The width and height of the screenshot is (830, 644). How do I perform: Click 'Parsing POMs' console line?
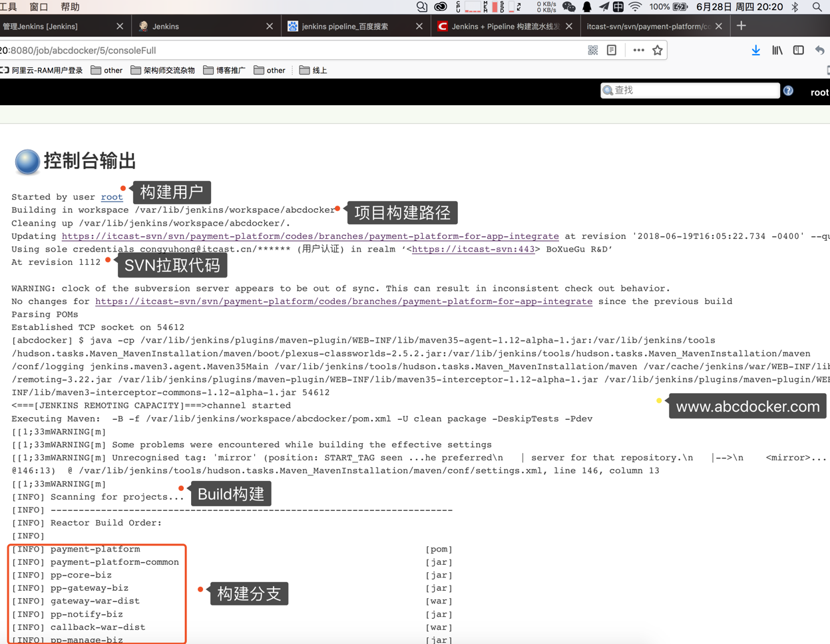[x=45, y=315]
